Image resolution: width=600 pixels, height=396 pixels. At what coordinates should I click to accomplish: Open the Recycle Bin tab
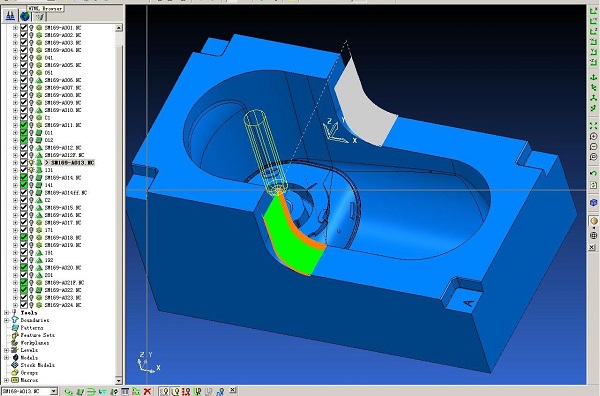(39, 16)
